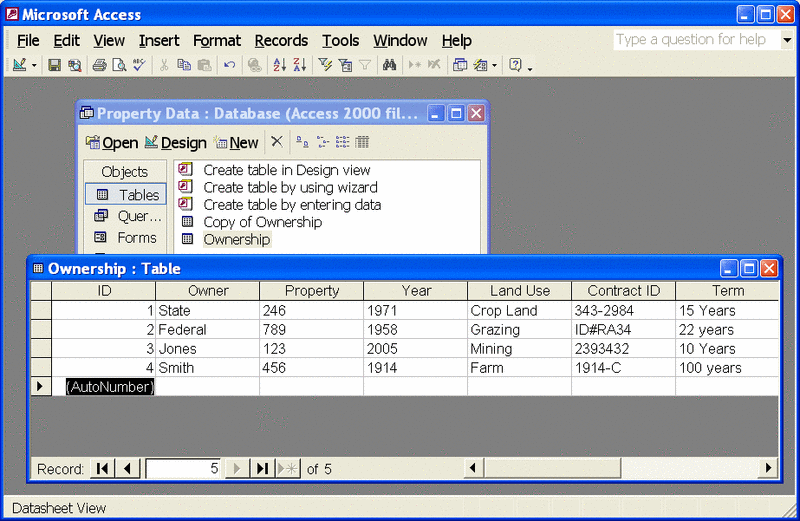Image resolution: width=800 pixels, height=521 pixels.
Task: Click the Paste clipboard icon
Action: 204,65
